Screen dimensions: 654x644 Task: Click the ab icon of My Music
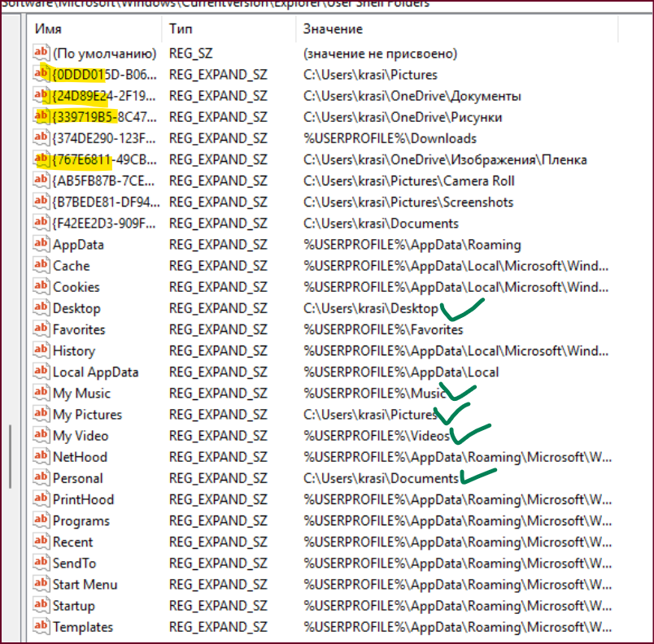click(x=41, y=393)
